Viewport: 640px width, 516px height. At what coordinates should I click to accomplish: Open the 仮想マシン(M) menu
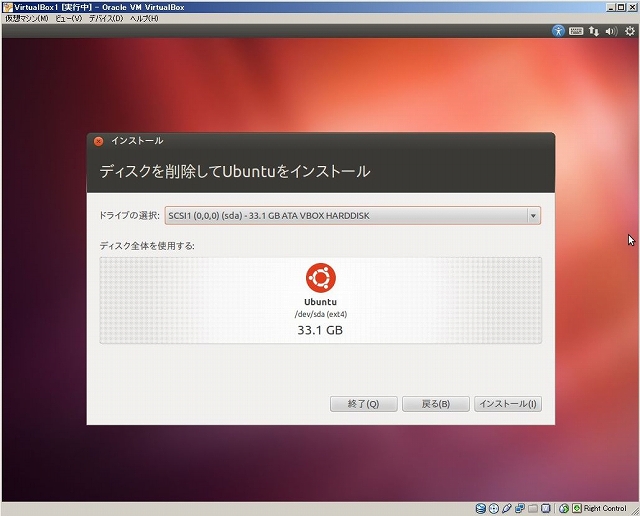tap(27, 19)
